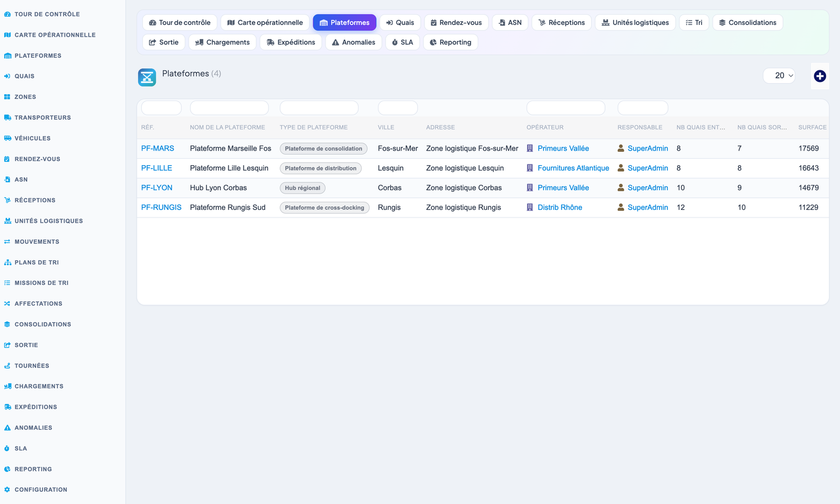840x504 pixels.
Task: Click SuperAdmin link in PF-LYON row
Action: click(x=648, y=188)
